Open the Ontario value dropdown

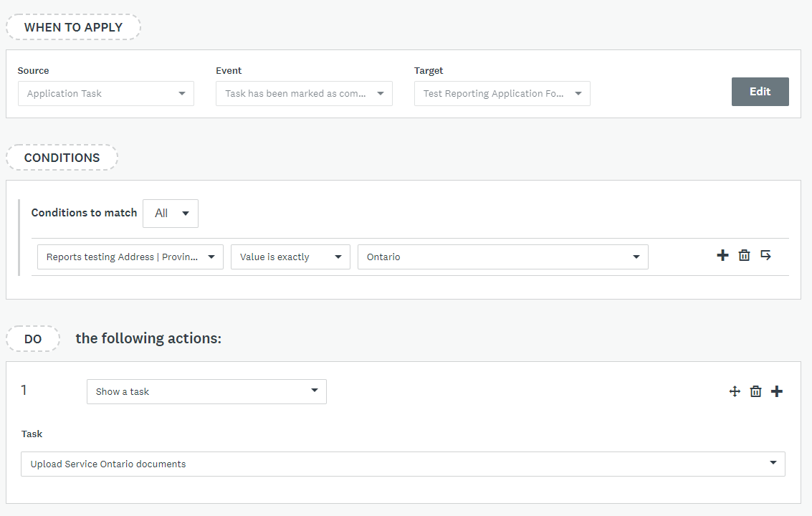coord(503,257)
